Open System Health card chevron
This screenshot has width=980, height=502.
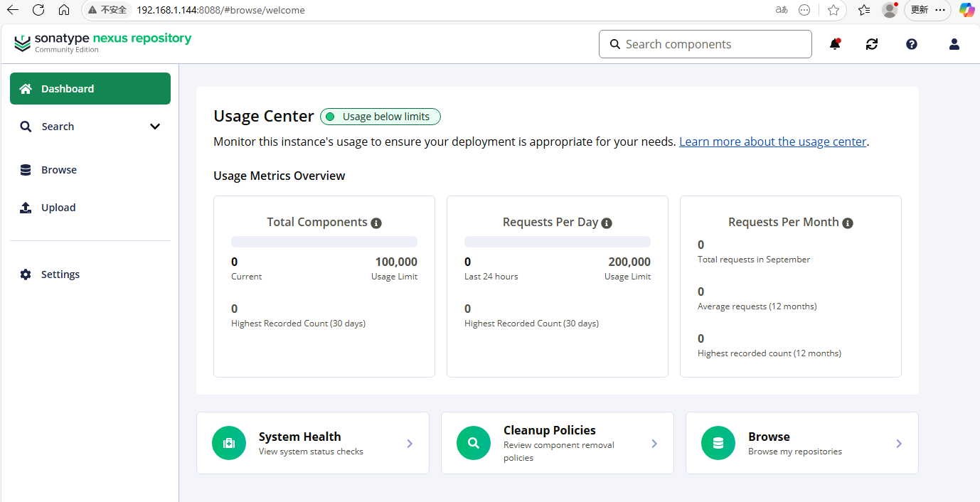[410, 443]
